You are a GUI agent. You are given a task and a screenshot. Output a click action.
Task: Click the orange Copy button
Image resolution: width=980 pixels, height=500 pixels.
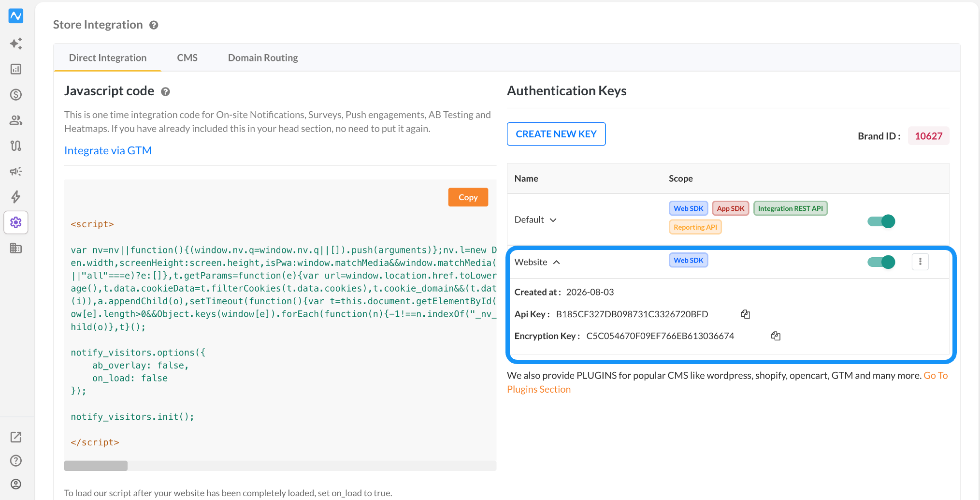coord(468,197)
